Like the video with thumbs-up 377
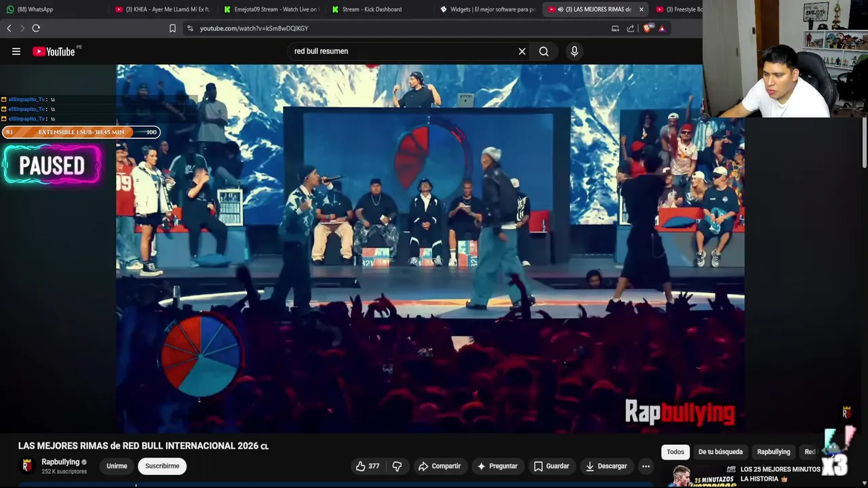Viewport: 868px width, 488px height. 368,466
